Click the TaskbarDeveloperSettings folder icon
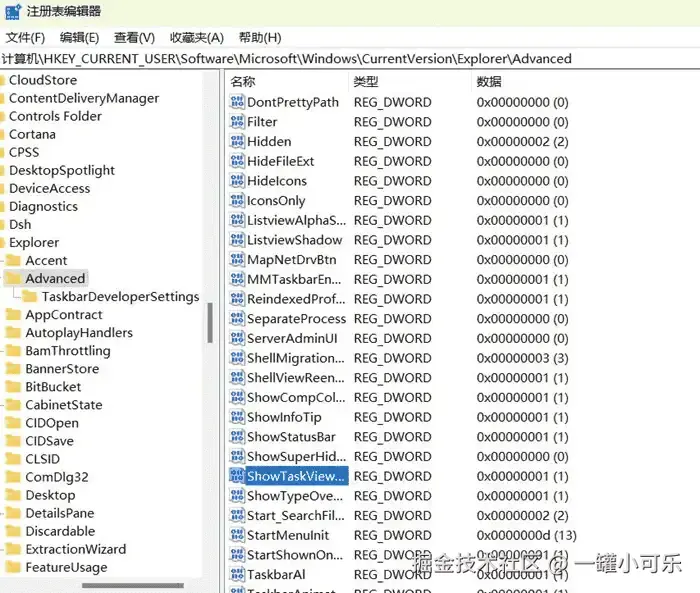Image resolution: width=700 pixels, height=593 pixels. pos(30,296)
